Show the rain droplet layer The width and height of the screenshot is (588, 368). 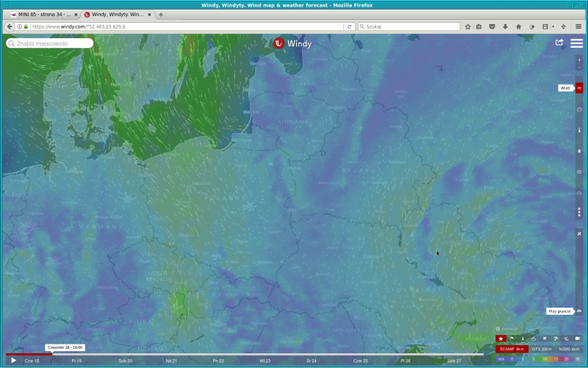(579, 151)
